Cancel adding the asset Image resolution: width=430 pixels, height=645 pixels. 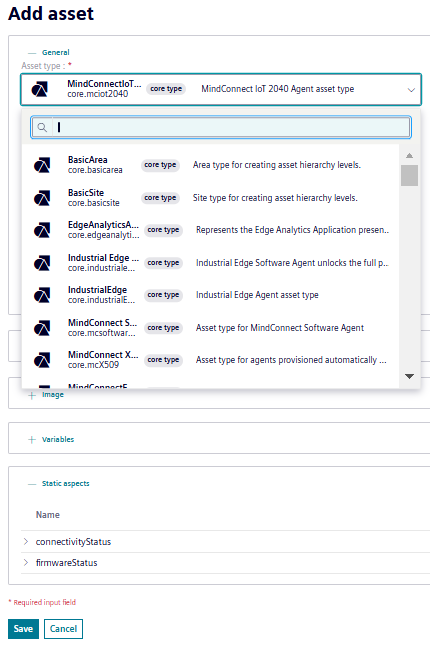coord(63,629)
